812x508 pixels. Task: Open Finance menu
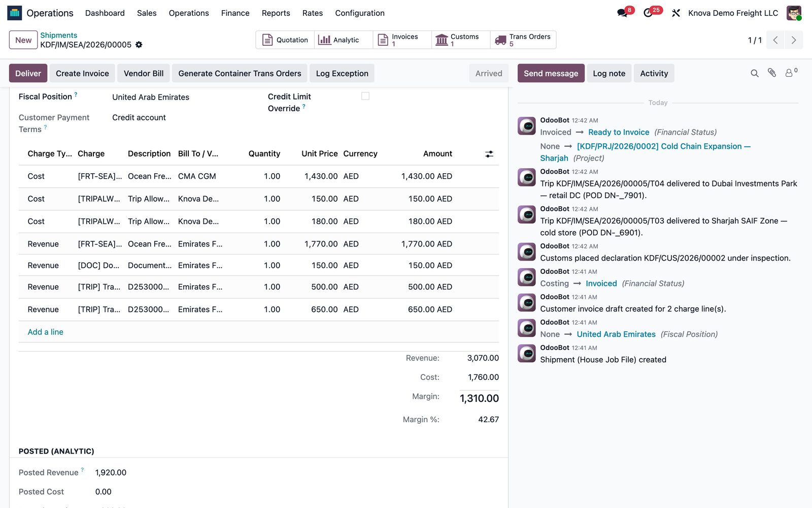(235, 13)
